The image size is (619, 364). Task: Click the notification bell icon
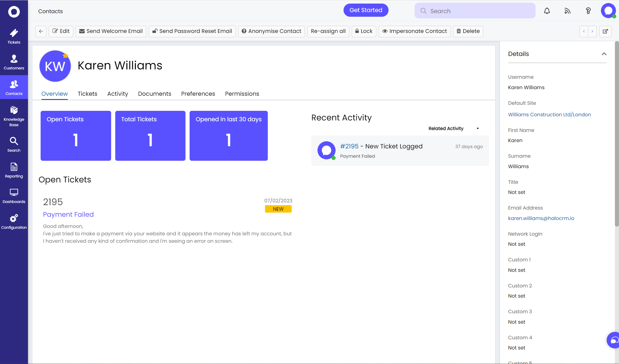pos(547,10)
